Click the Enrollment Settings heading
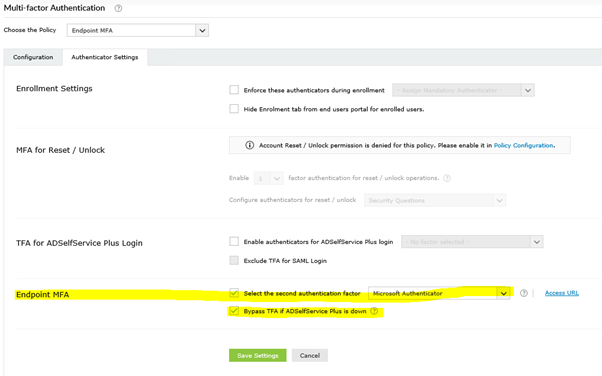 tap(54, 88)
